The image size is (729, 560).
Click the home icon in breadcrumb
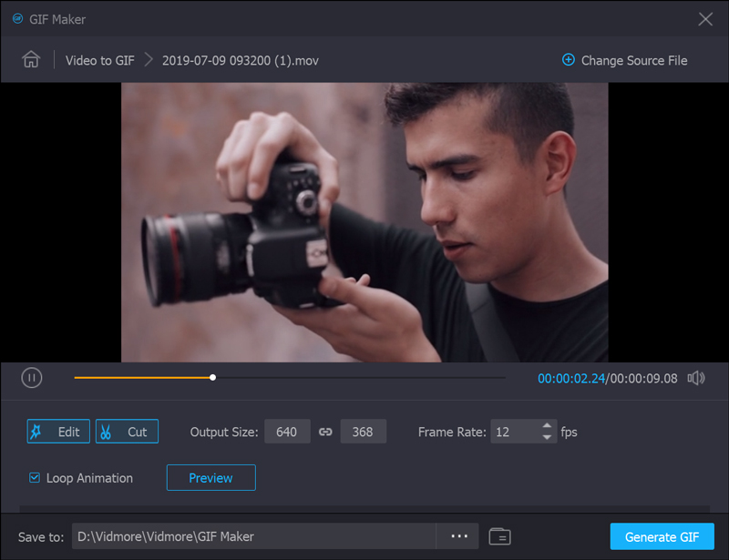coord(32,60)
